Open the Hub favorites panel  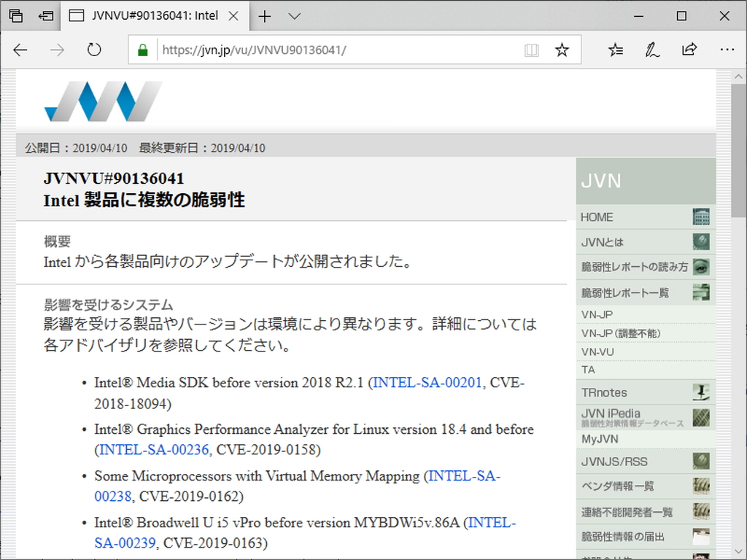[616, 50]
